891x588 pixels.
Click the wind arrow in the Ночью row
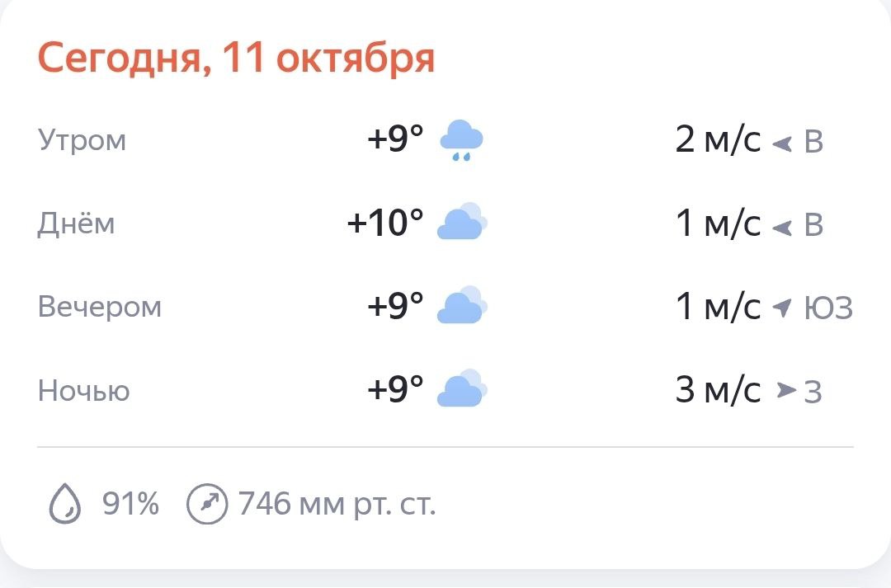tap(786, 391)
